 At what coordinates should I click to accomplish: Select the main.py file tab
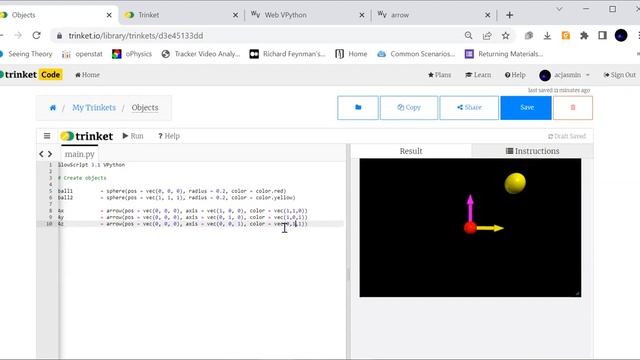[x=80, y=154]
